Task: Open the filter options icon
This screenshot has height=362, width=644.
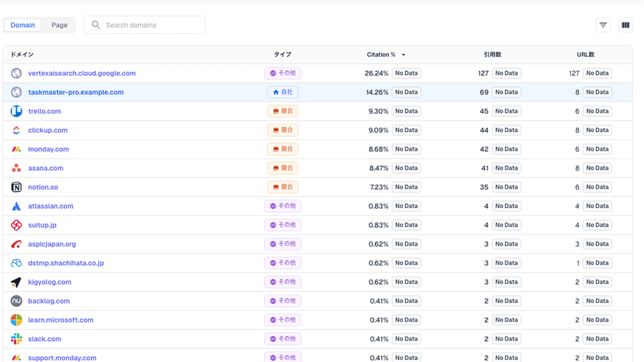Action: coord(603,25)
